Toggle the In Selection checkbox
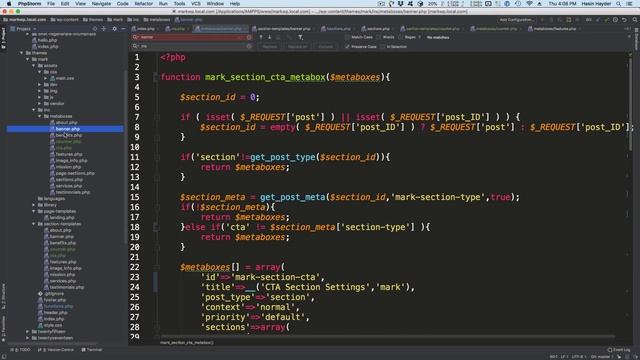This screenshot has height=360, width=640. coord(382,47)
